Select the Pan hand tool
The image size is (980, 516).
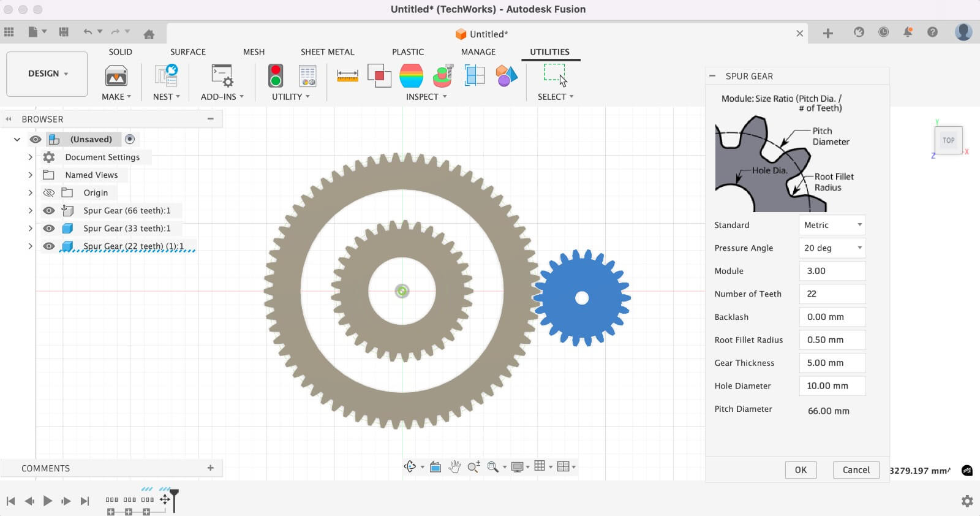(454, 467)
